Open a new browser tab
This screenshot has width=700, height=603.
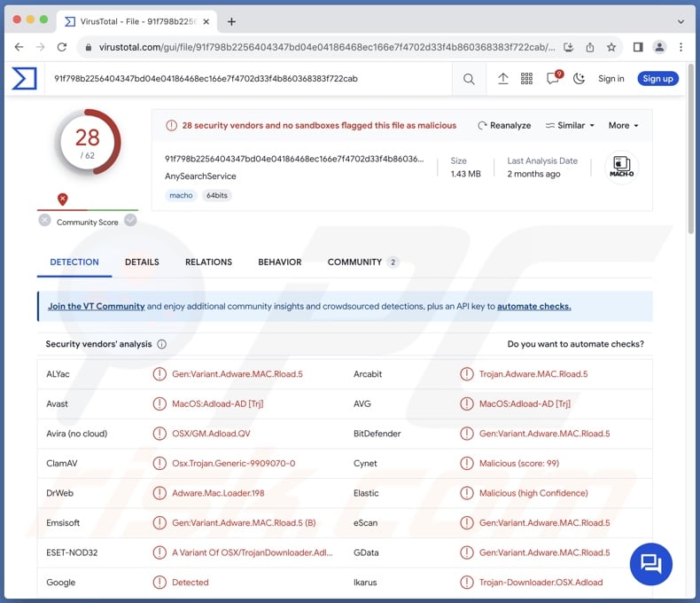(231, 21)
